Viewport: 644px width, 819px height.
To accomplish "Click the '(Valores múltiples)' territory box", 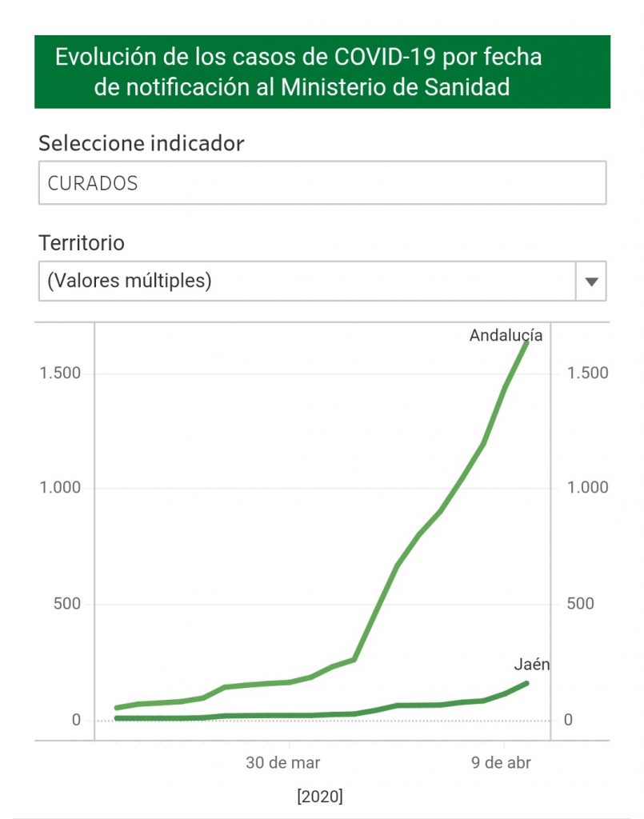I will (306, 282).
